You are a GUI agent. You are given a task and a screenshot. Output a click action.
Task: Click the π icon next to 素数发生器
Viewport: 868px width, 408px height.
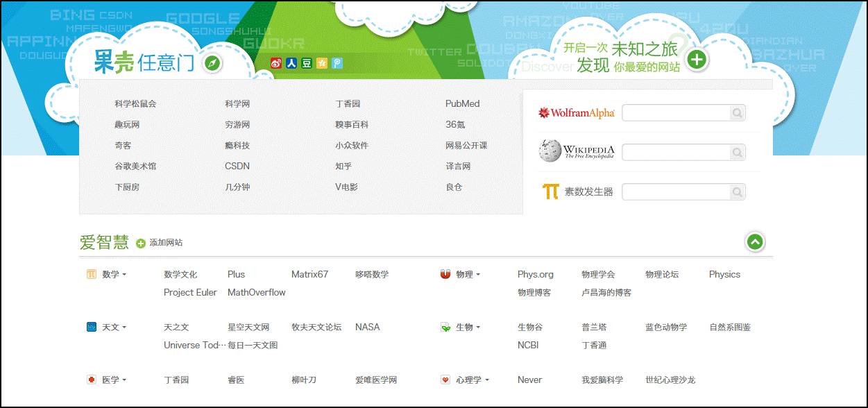pos(550,192)
